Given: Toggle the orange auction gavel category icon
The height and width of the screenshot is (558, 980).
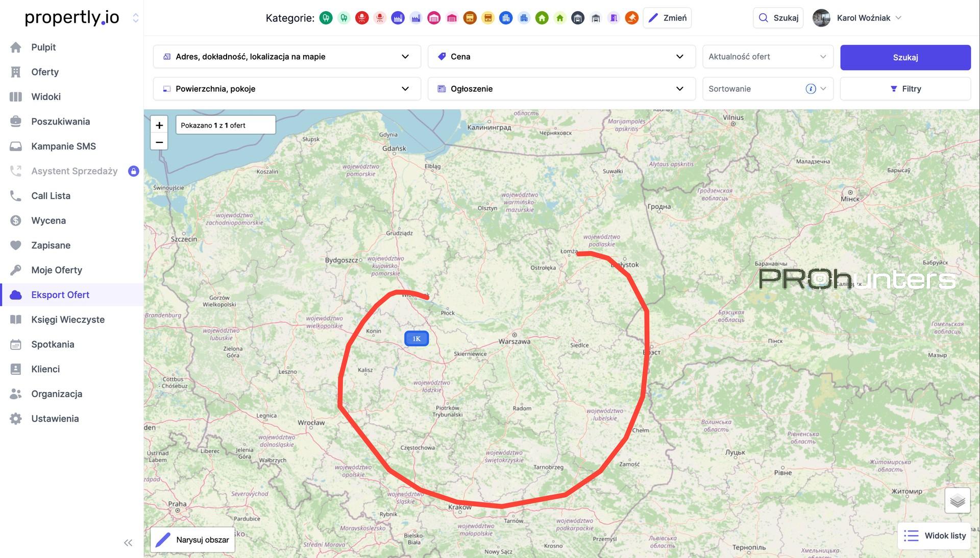Looking at the screenshot, I should (632, 18).
